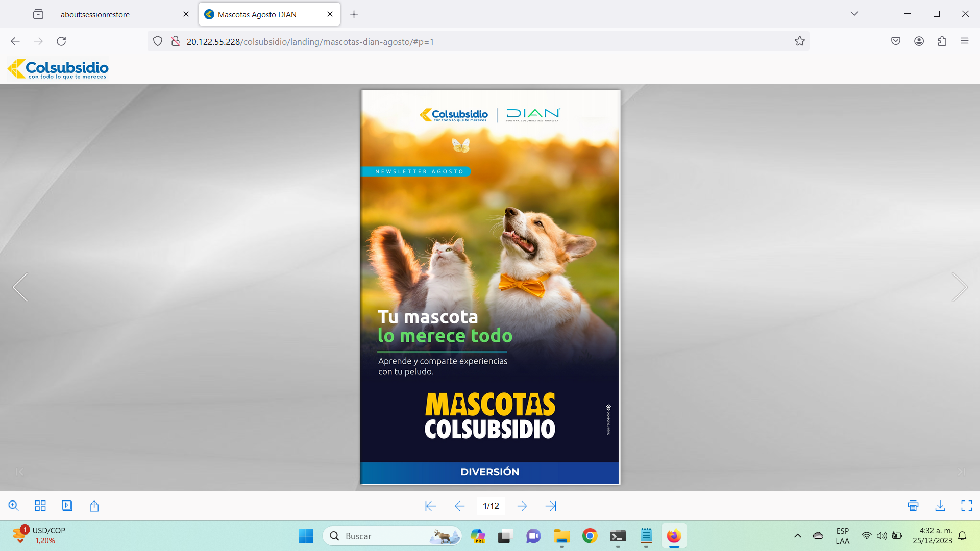Click the zoom in magnifier icon
This screenshot has width=980, height=551.
(14, 506)
